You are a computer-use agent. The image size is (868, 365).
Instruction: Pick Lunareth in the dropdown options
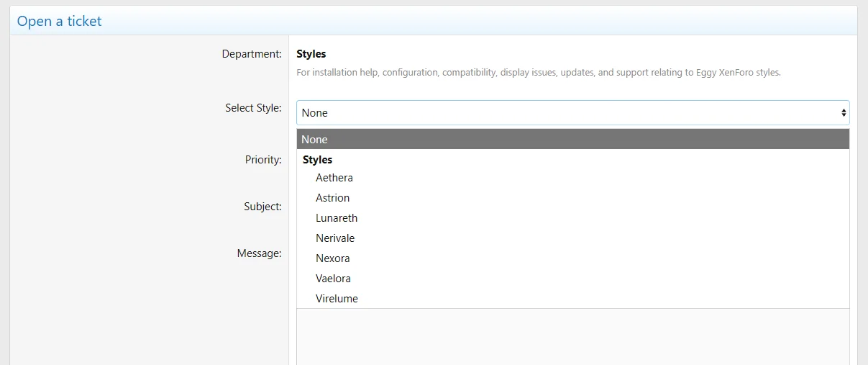pos(572,218)
